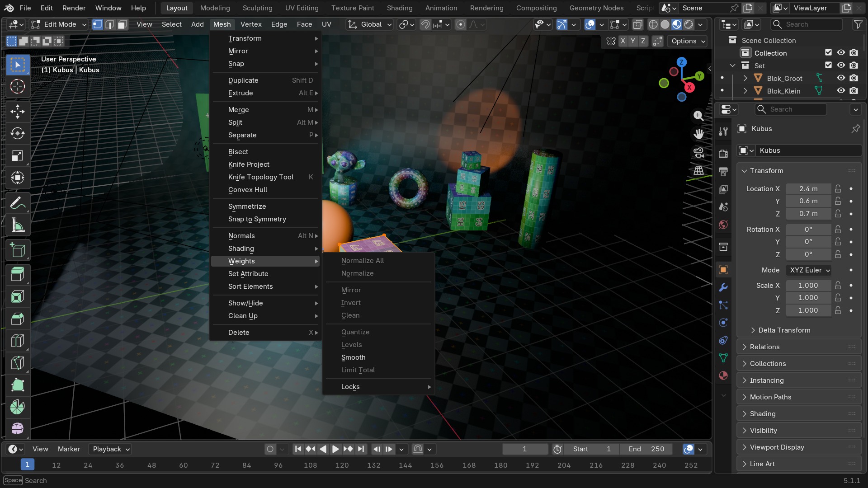Image resolution: width=868 pixels, height=488 pixels.
Task: Select the Inset Faces tool
Action: [18, 297]
